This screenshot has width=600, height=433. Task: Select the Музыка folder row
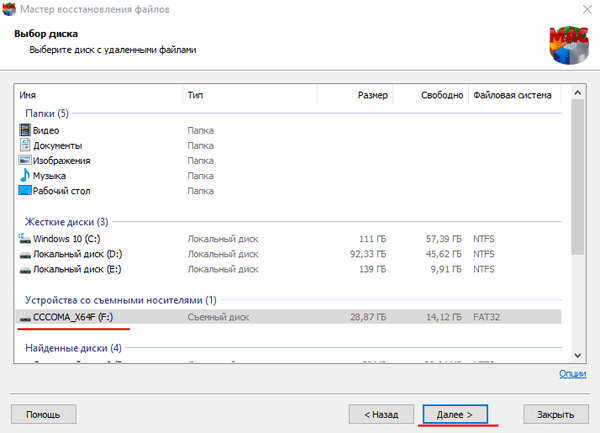289,176
